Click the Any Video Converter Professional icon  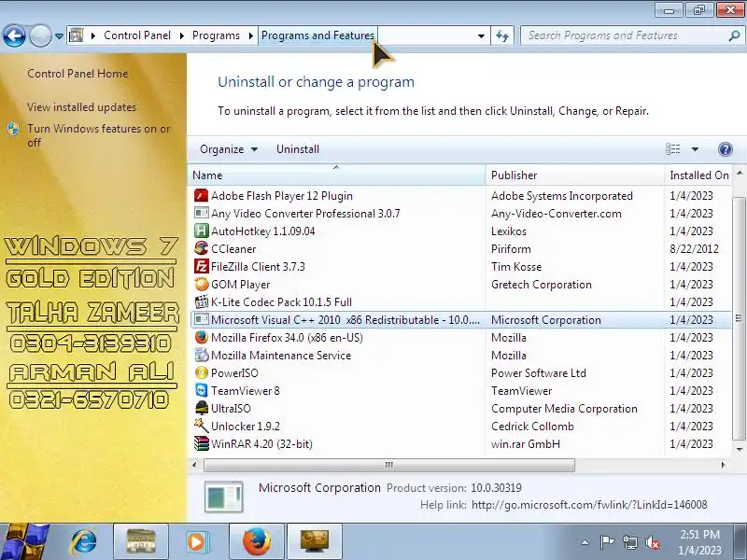[202, 214]
